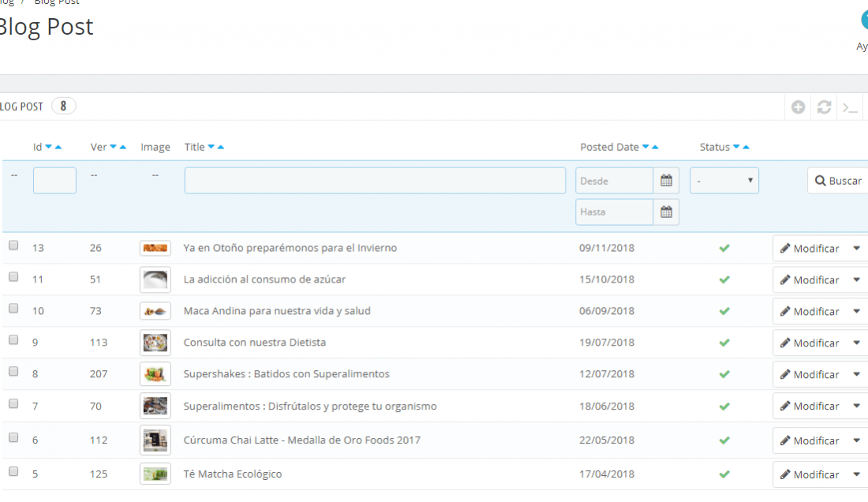Screen dimensions: 868x502
Task: Select checkbox for post Id 13
Action: [13, 245]
